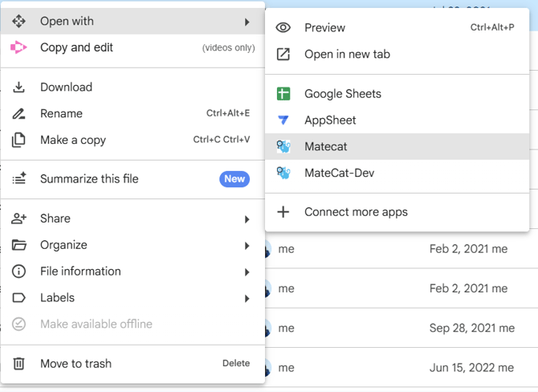Click the Rename pencil icon
538x392 pixels.
18,114
